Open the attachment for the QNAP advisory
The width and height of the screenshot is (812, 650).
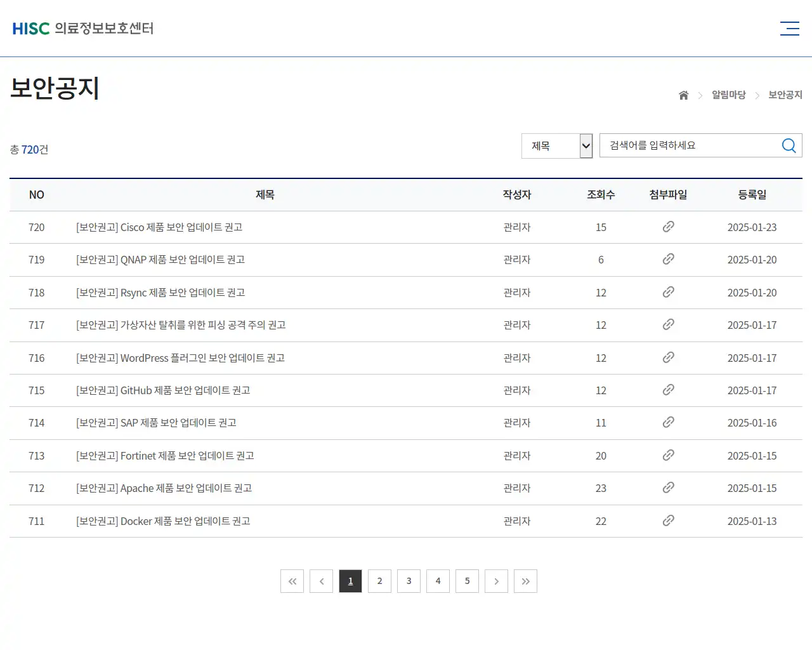tap(668, 260)
